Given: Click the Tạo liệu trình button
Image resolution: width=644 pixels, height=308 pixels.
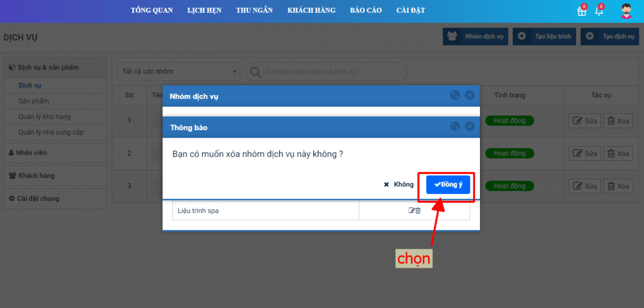Looking at the screenshot, I should 544,36.
